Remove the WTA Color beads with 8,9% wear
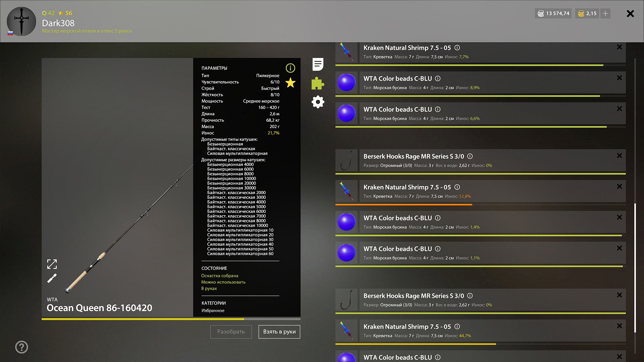Image resolution: width=644 pixels, height=362 pixels. [x=620, y=78]
